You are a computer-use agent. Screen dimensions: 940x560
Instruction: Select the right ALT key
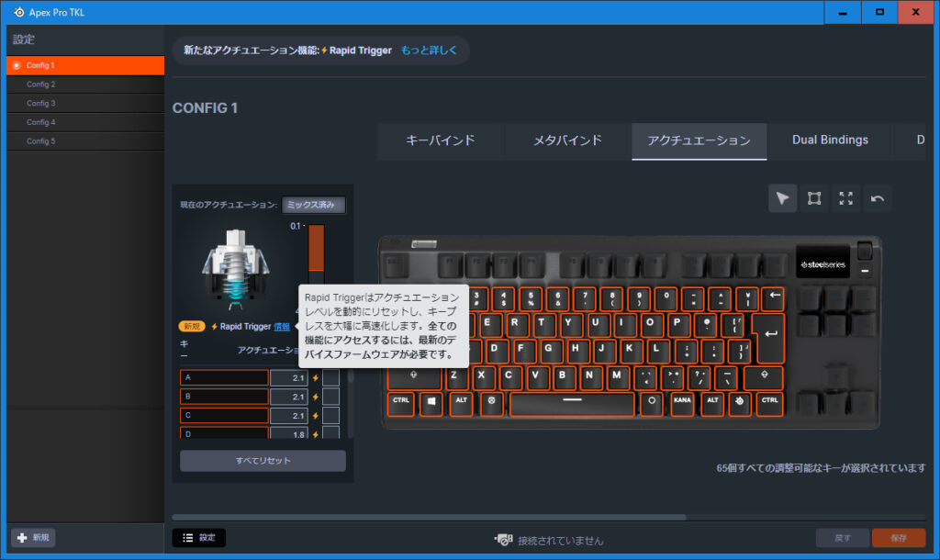coord(712,404)
